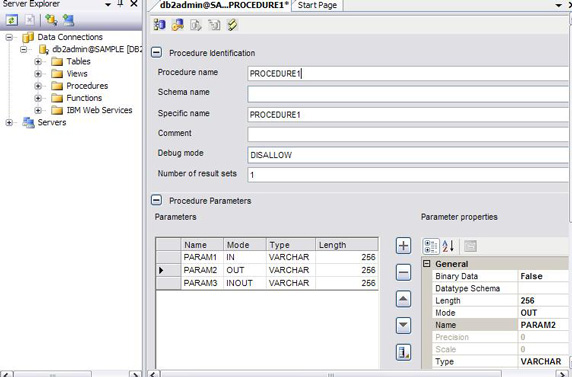This screenshot has height=377, width=572.
Task: Expand the IBM Web Services folder
Action: [x=38, y=110]
